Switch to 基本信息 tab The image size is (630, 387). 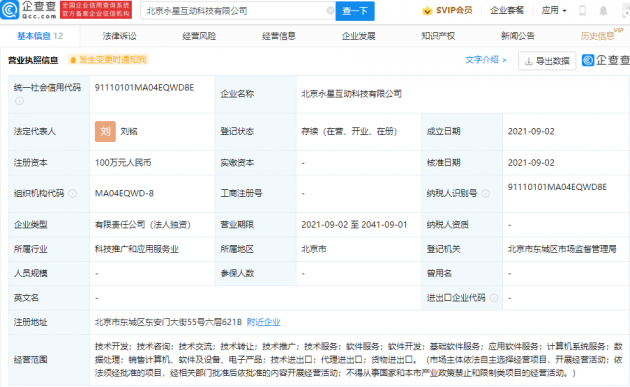[40, 36]
